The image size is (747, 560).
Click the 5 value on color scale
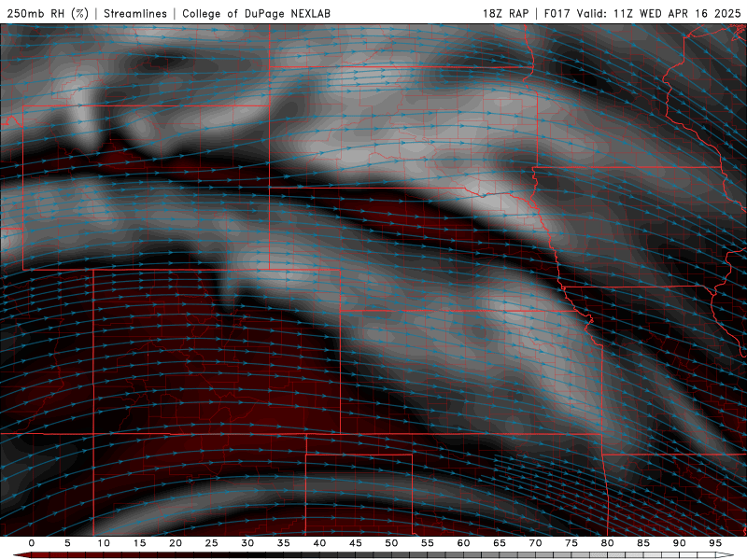(x=67, y=543)
